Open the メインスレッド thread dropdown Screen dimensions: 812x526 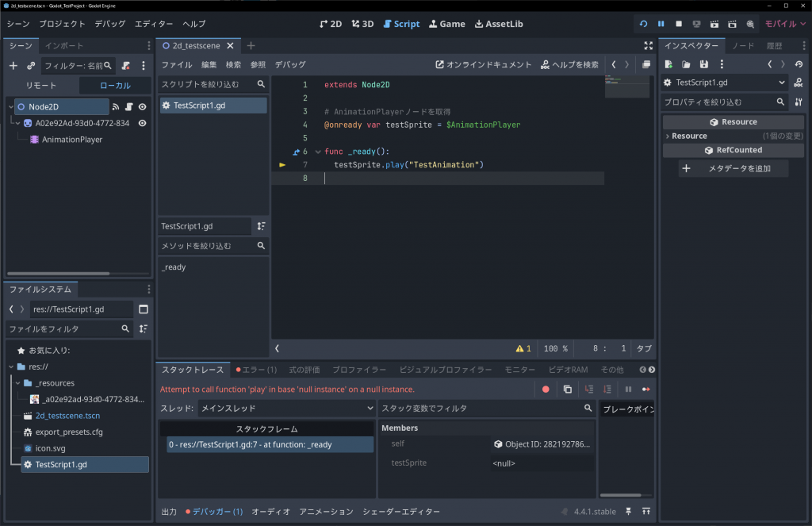286,408
